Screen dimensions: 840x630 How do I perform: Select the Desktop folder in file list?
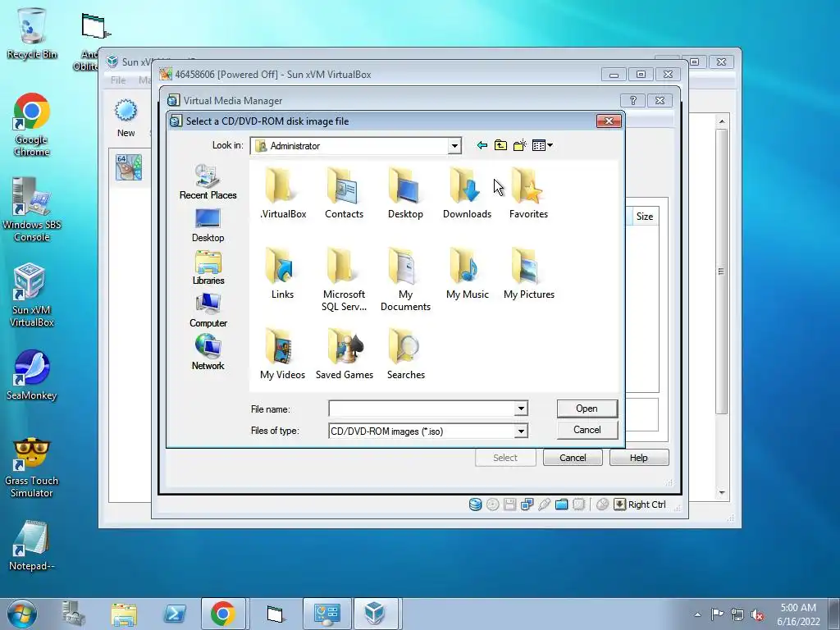[405, 193]
